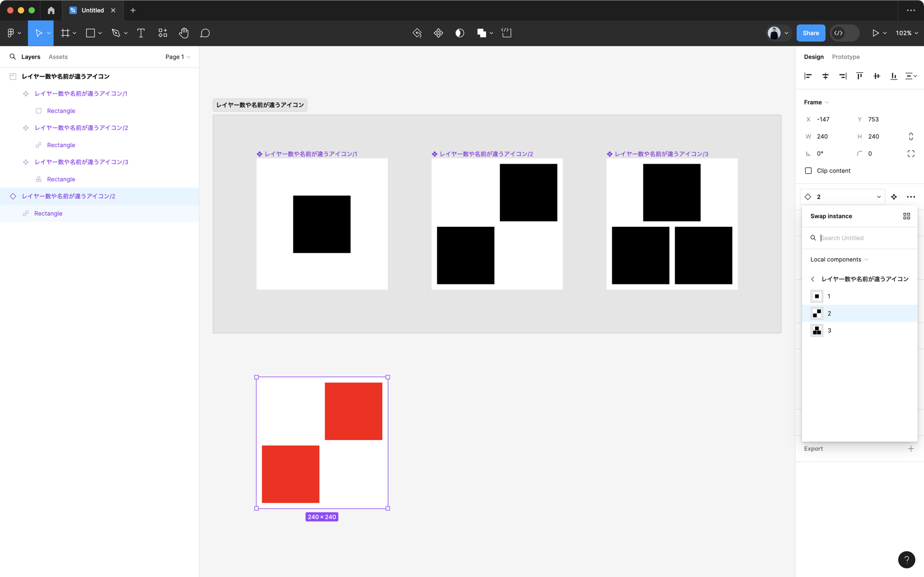Align selection to left
Viewport: 924px width, 577px height.
[x=808, y=76]
